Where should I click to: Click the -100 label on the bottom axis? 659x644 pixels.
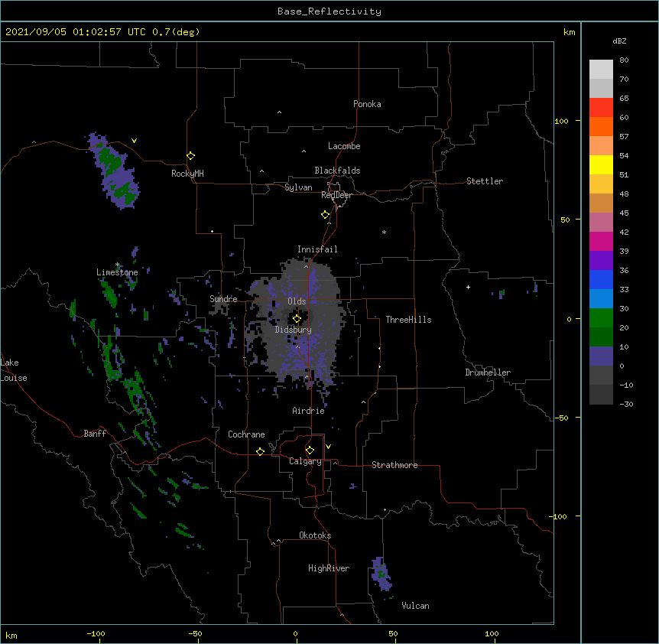point(96,633)
